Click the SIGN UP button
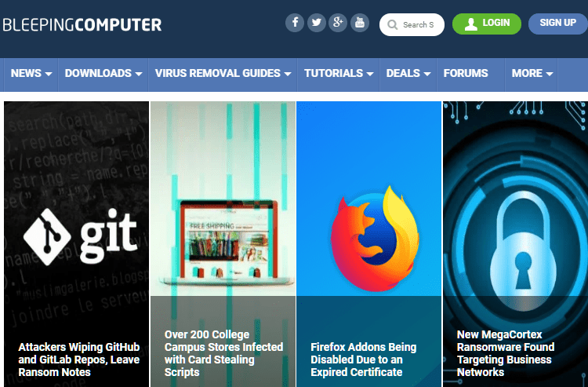 click(x=558, y=24)
